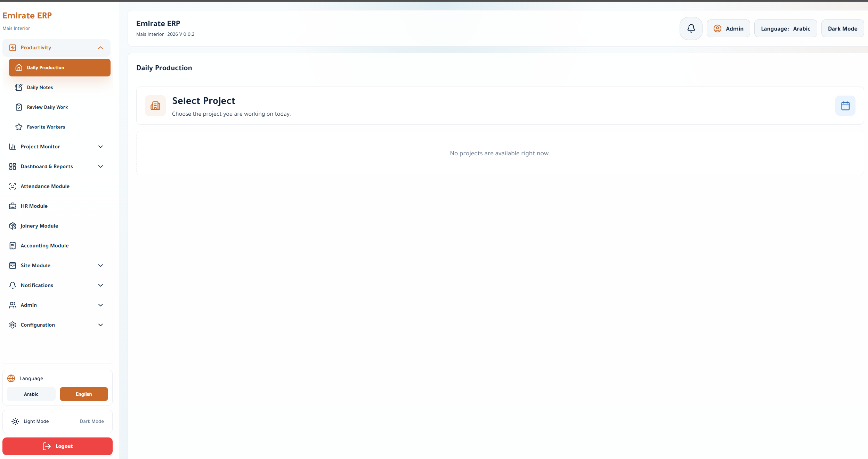The width and height of the screenshot is (868, 459).
Task: Expand the sidebar Notifications chevron
Action: pos(100,285)
